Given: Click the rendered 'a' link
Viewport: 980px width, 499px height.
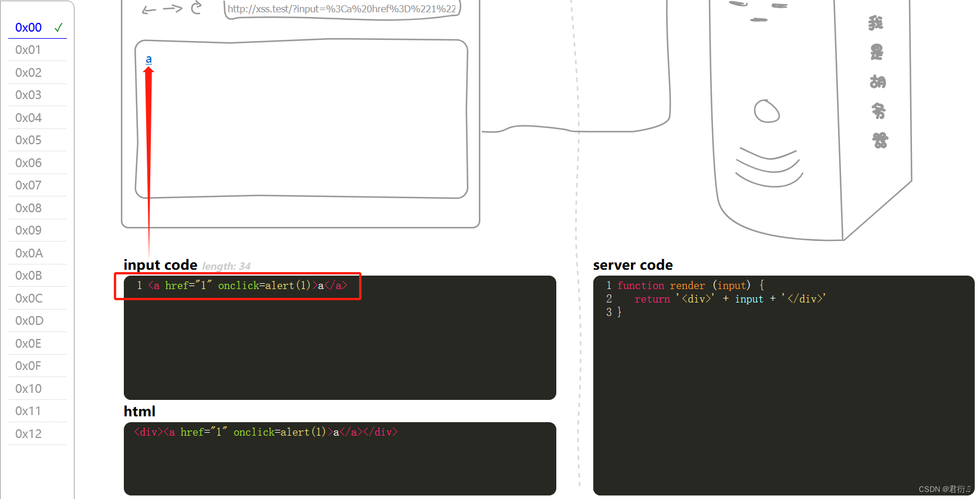Looking at the screenshot, I should point(148,59).
